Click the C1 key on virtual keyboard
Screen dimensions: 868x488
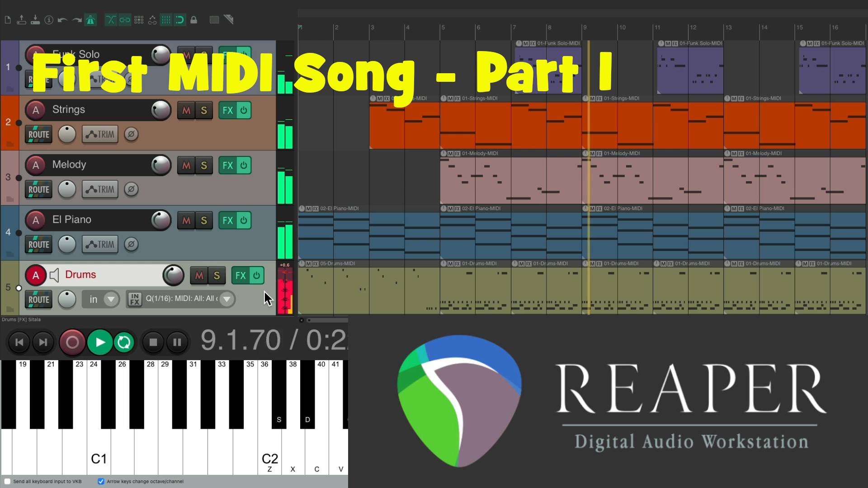coord(99,452)
